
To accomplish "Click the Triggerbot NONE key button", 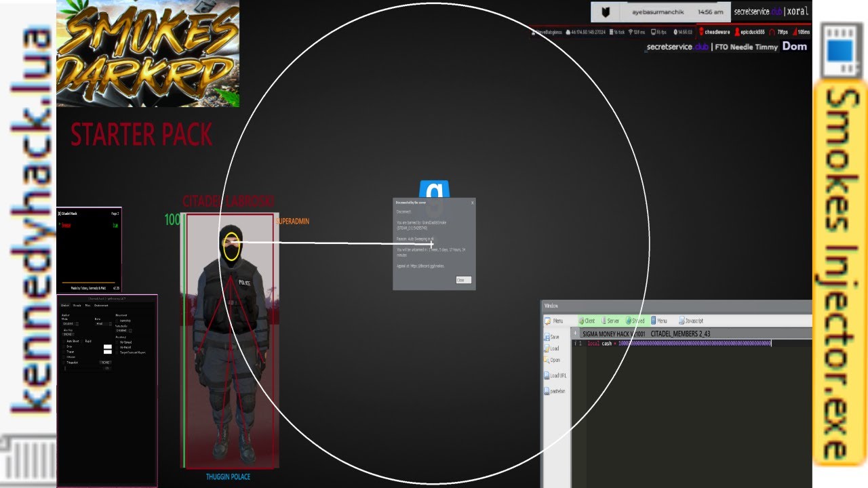I will 105,363.
